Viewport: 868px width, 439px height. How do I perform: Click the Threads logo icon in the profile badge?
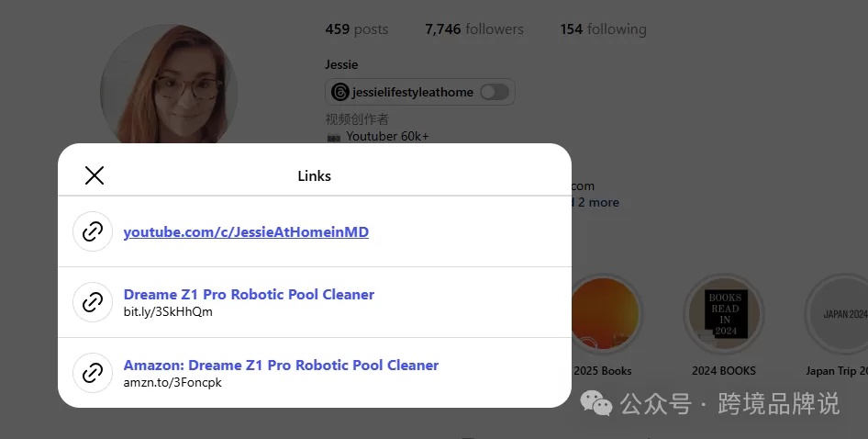(340, 92)
